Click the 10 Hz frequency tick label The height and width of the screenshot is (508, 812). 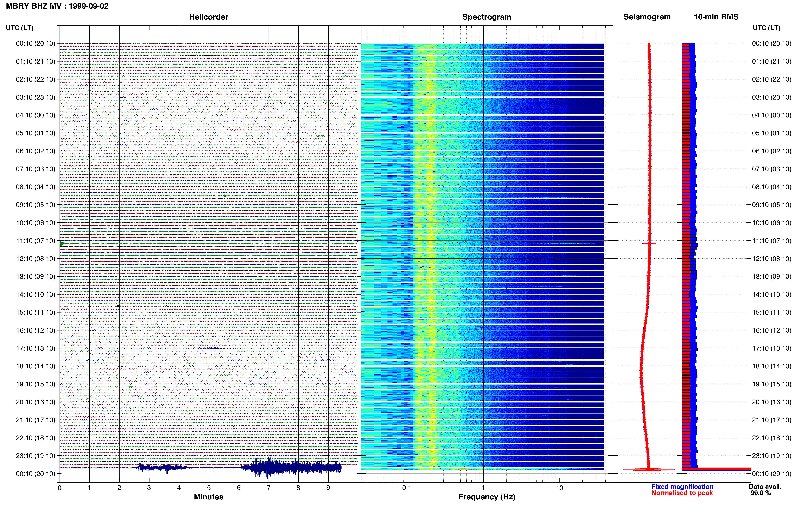coord(559,488)
